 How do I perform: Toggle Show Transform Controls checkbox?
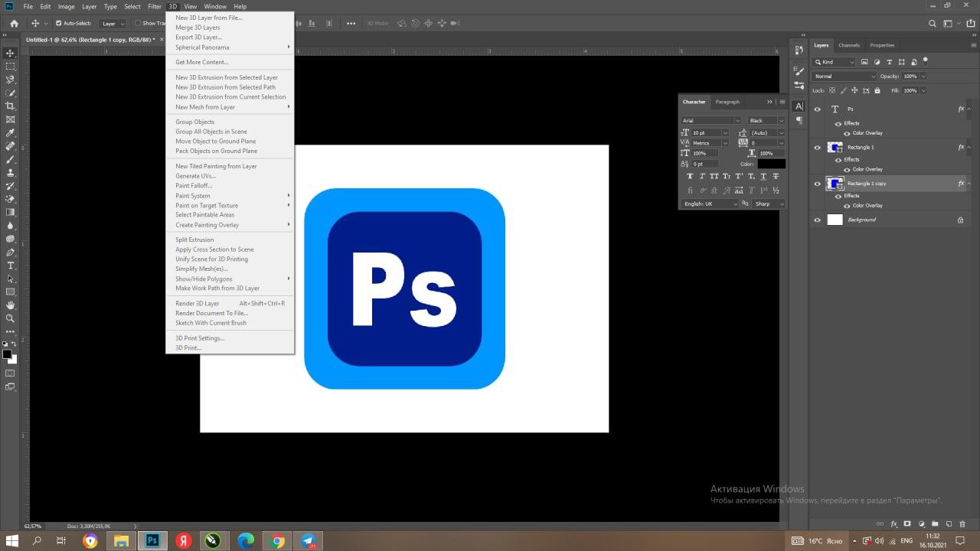138,24
